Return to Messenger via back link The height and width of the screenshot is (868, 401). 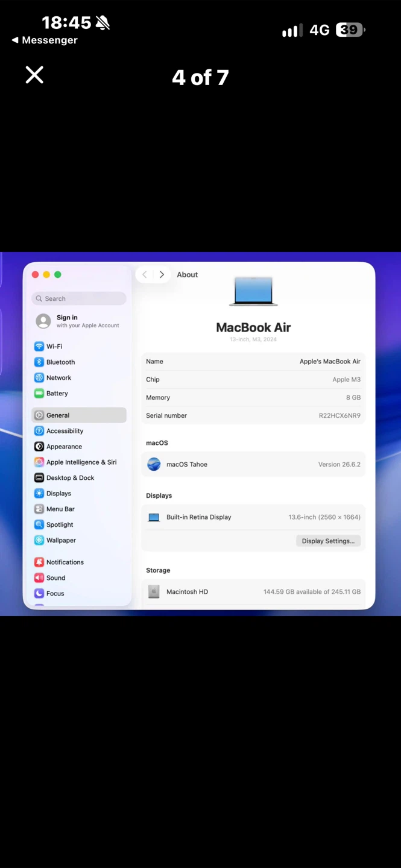pyautogui.click(x=45, y=40)
